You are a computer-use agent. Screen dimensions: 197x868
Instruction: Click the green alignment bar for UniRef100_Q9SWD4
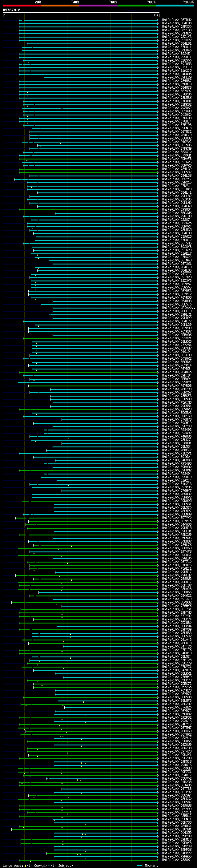[88, 210]
